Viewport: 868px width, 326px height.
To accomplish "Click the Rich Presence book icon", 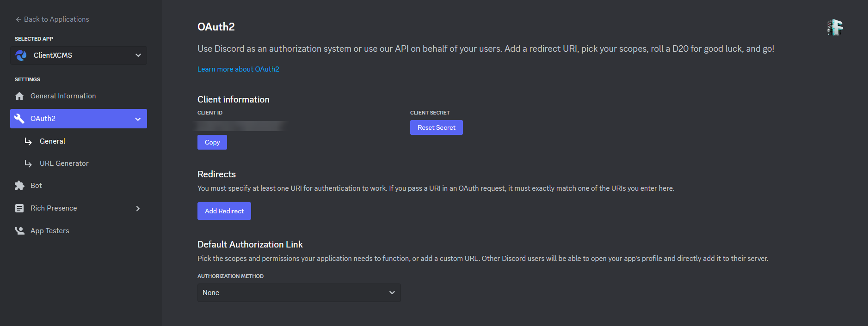I will [19, 208].
